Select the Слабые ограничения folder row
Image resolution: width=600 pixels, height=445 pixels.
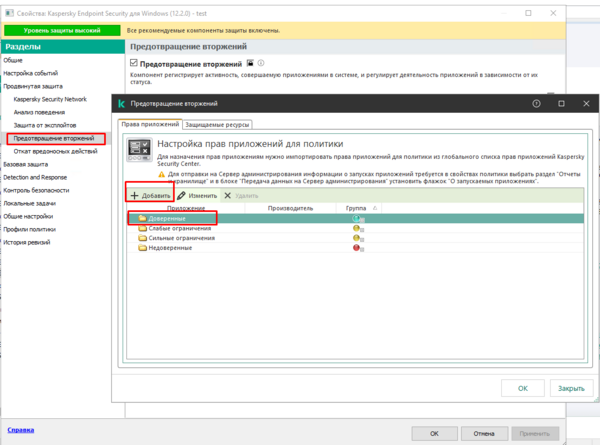[x=355, y=228]
